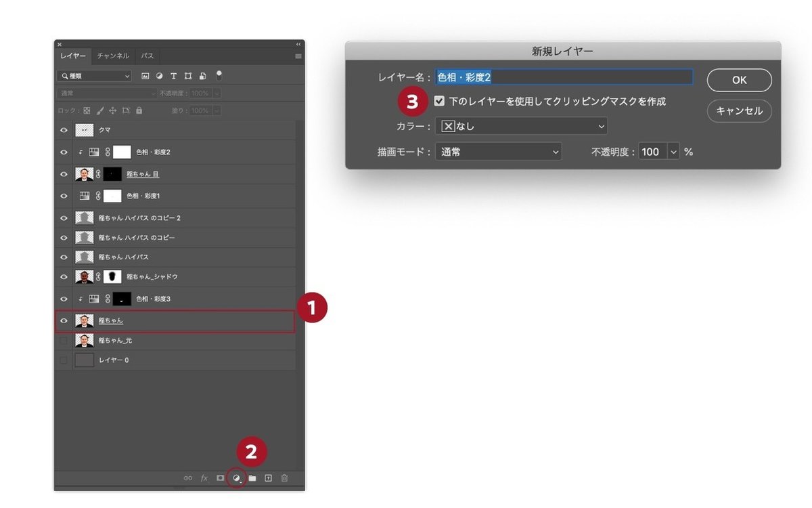Click the Lock all icon in Layers panel
Viewport: 812px width, 508px height.
tap(139, 110)
